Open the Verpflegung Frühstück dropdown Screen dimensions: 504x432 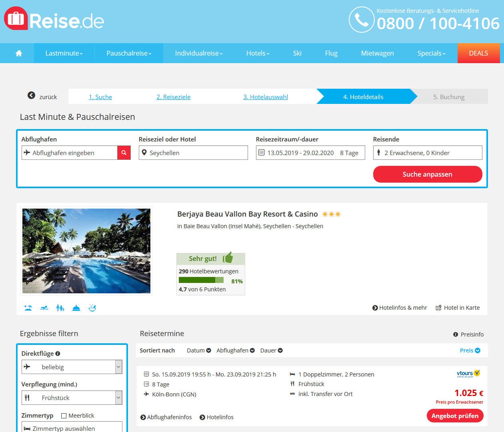point(72,398)
